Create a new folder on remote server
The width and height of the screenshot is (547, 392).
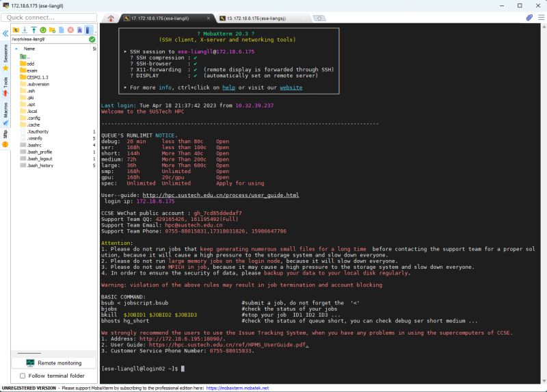(x=53, y=30)
